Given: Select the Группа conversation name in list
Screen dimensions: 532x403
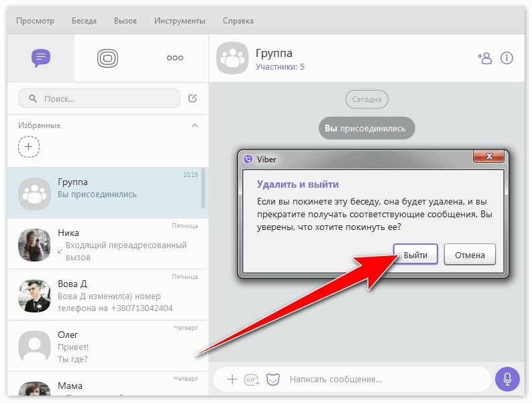Looking at the screenshot, I should pyautogui.click(x=72, y=182).
